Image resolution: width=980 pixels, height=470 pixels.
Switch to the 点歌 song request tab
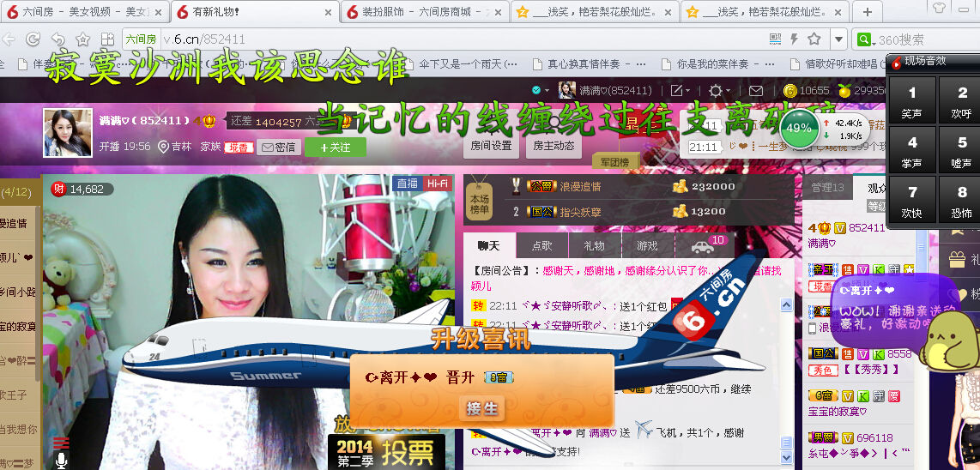[542, 245]
